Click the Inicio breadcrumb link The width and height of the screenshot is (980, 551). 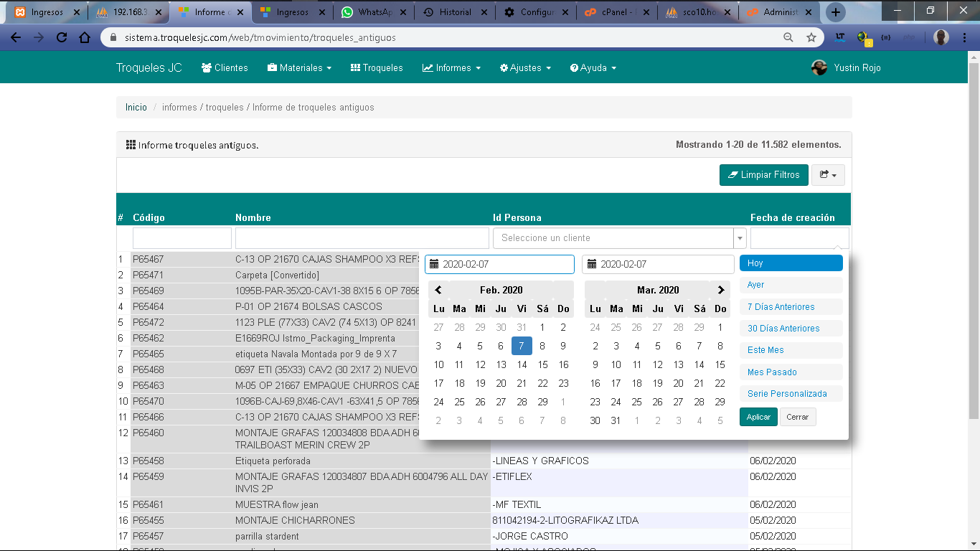pos(136,108)
